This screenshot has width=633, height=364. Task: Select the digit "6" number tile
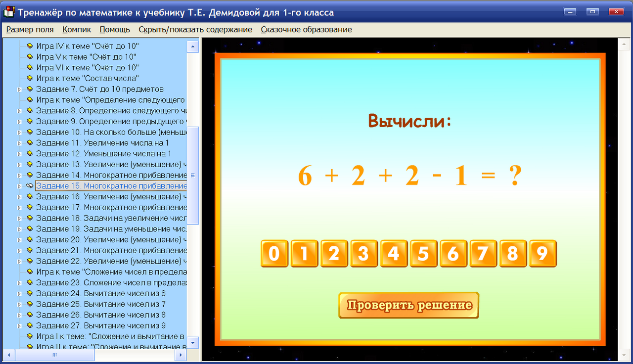click(x=453, y=253)
